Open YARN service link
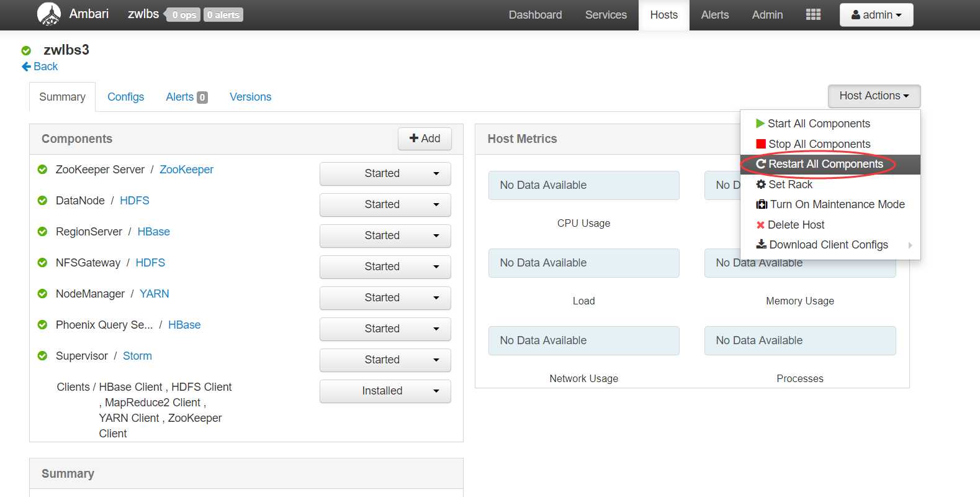980x497 pixels. (154, 294)
